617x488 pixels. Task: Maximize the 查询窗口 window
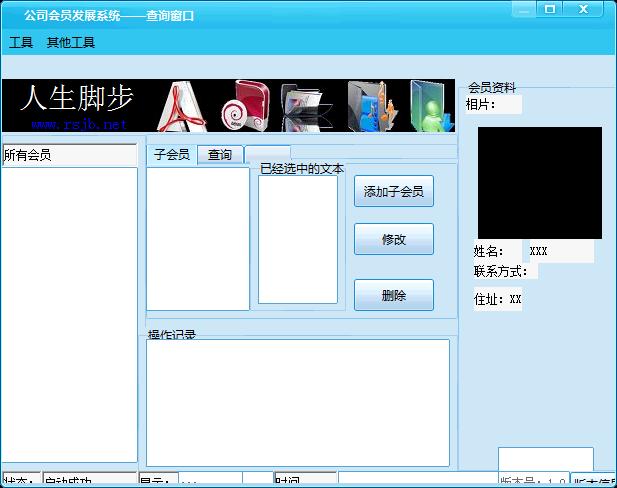pos(550,9)
